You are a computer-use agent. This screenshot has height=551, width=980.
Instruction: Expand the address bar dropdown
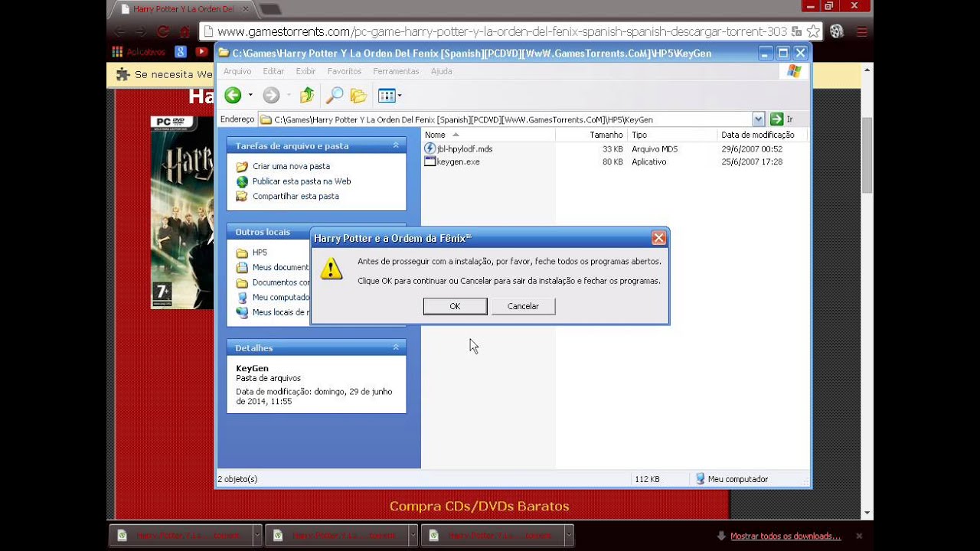[758, 119]
